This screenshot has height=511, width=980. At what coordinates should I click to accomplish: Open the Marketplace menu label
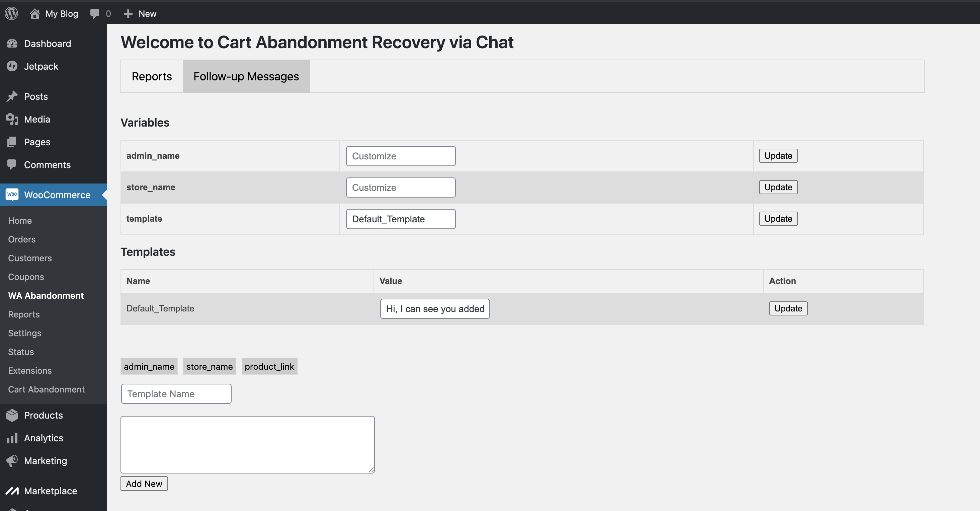coord(50,491)
